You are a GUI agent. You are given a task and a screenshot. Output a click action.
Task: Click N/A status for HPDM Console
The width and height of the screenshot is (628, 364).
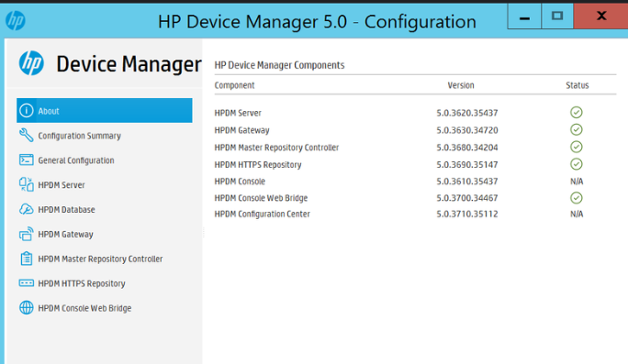(x=577, y=182)
